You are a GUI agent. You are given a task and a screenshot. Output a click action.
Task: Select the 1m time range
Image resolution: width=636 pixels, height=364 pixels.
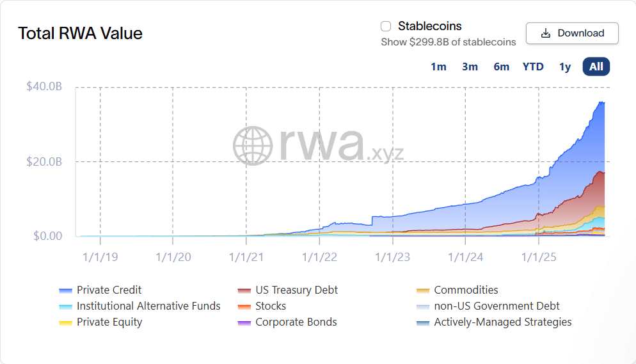(x=438, y=67)
